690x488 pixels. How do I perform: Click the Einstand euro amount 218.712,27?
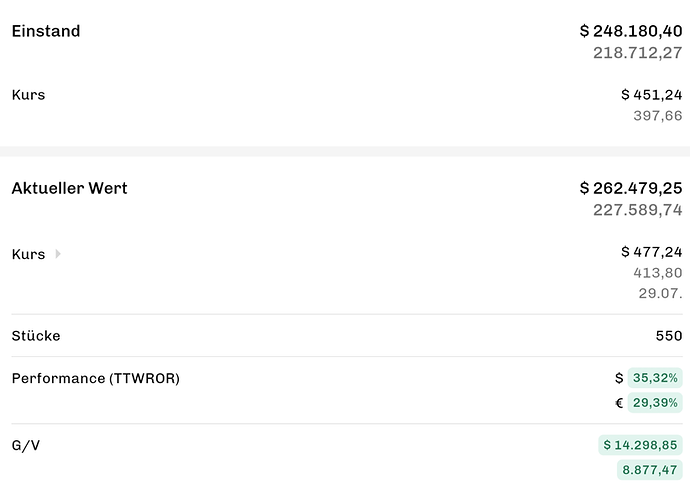(x=638, y=53)
